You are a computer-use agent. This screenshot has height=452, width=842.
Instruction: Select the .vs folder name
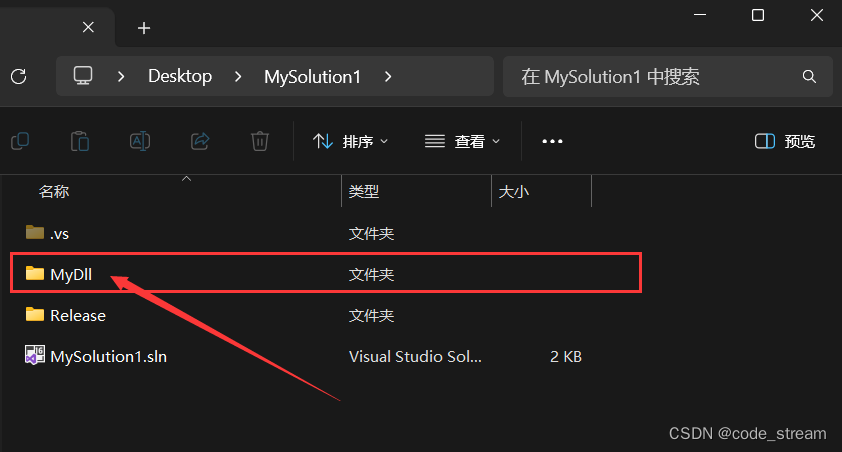coord(60,234)
